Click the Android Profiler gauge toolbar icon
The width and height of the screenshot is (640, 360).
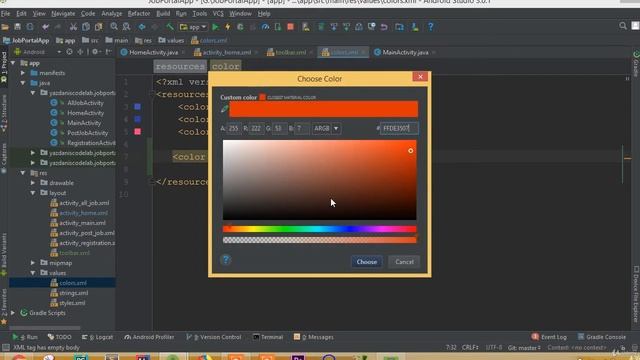(x=265, y=27)
